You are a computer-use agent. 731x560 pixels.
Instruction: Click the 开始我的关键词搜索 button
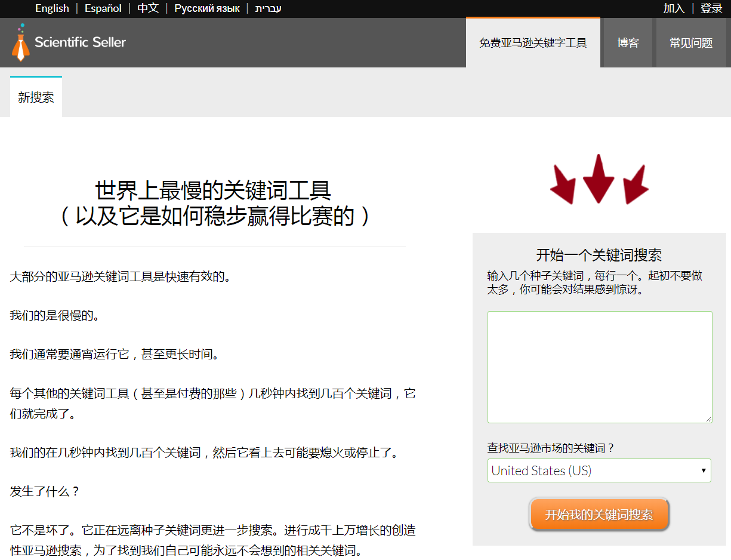pos(599,515)
